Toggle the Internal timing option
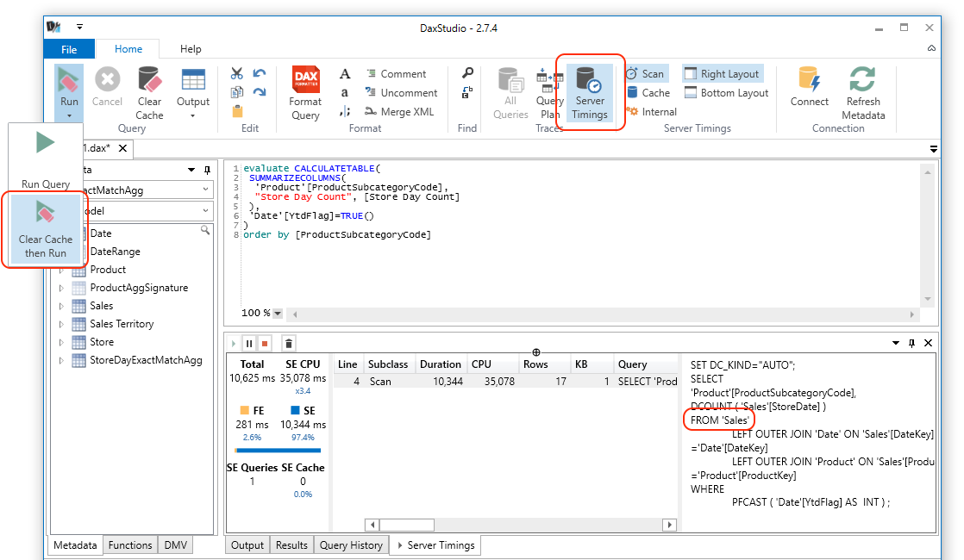Viewport: 964px width, 560px height. [x=652, y=112]
